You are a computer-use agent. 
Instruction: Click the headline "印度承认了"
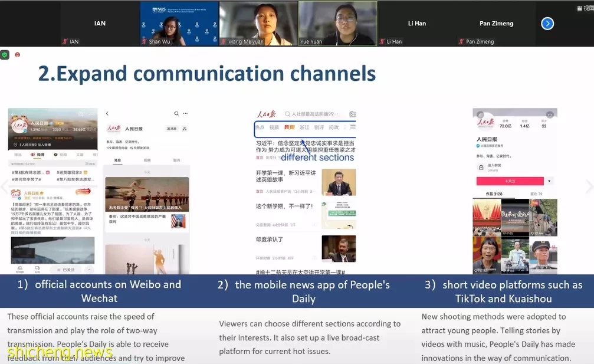pyautogui.click(x=270, y=240)
